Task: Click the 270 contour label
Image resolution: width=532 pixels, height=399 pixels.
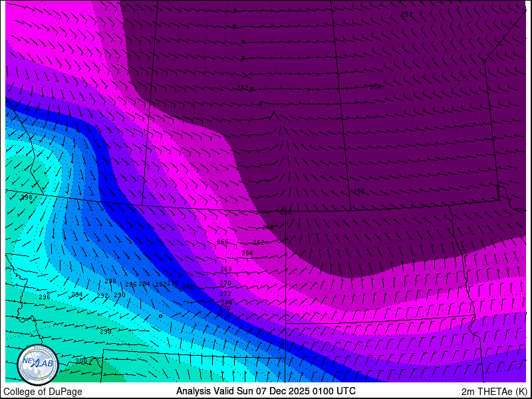Action: [x=225, y=283]
